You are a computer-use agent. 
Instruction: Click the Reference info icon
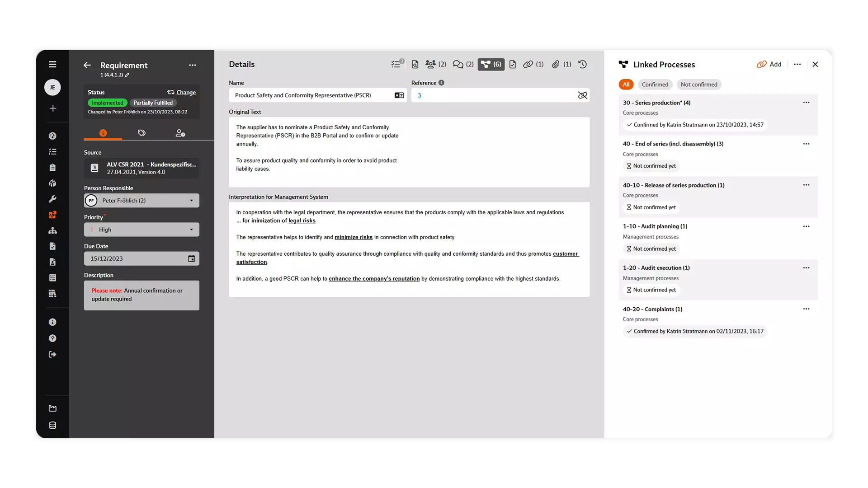click(441, 83)
